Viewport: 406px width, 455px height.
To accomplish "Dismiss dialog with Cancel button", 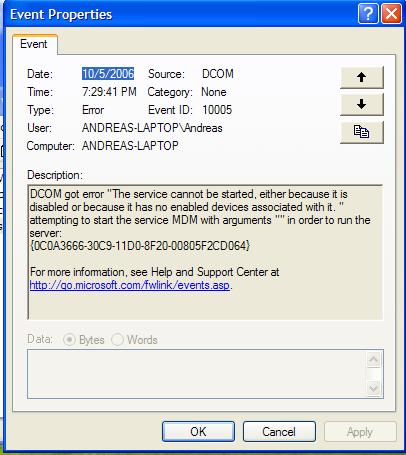I will pyautogui.click(x=279, y=432).
